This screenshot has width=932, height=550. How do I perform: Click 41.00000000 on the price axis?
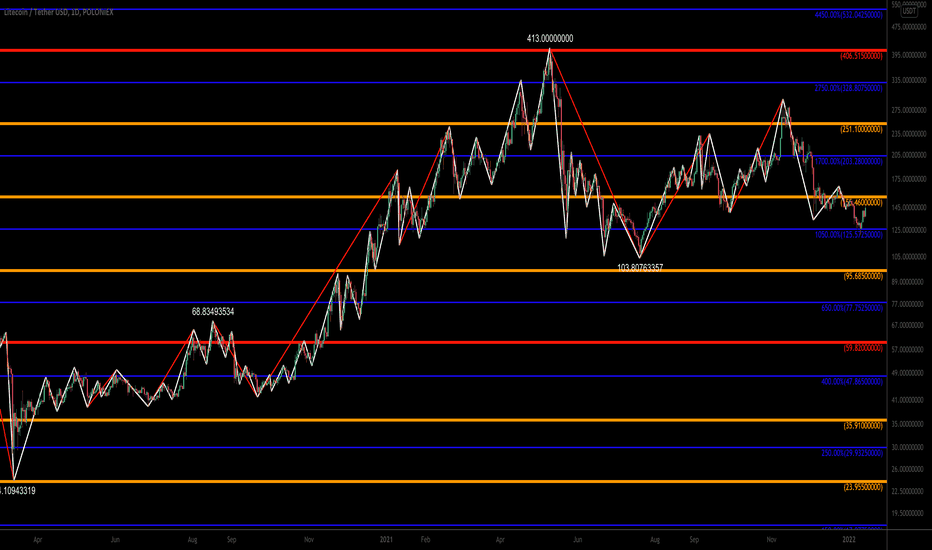(x=909, y=400)
